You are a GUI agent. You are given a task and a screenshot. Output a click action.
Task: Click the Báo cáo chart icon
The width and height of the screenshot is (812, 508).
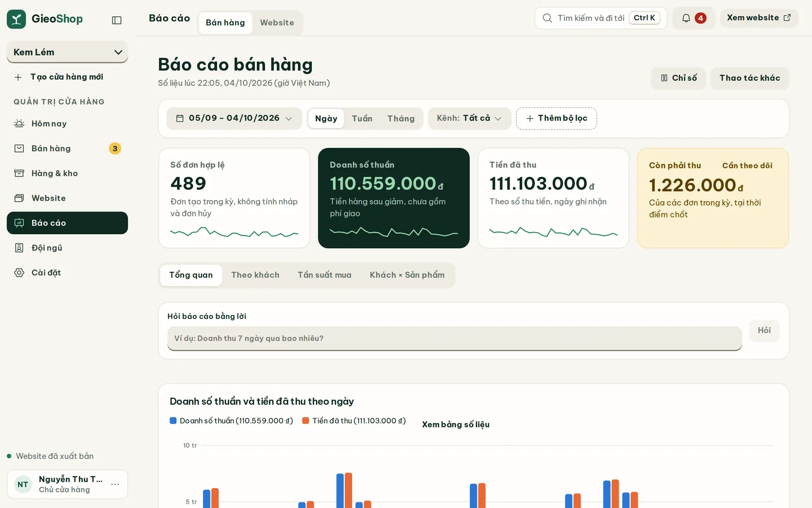coord(19,223)
